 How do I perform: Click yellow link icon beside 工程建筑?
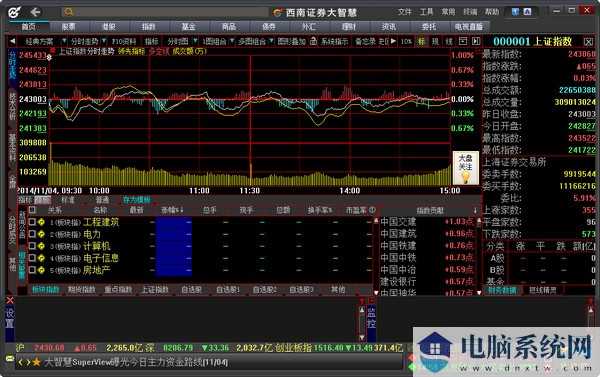point(41,222)
